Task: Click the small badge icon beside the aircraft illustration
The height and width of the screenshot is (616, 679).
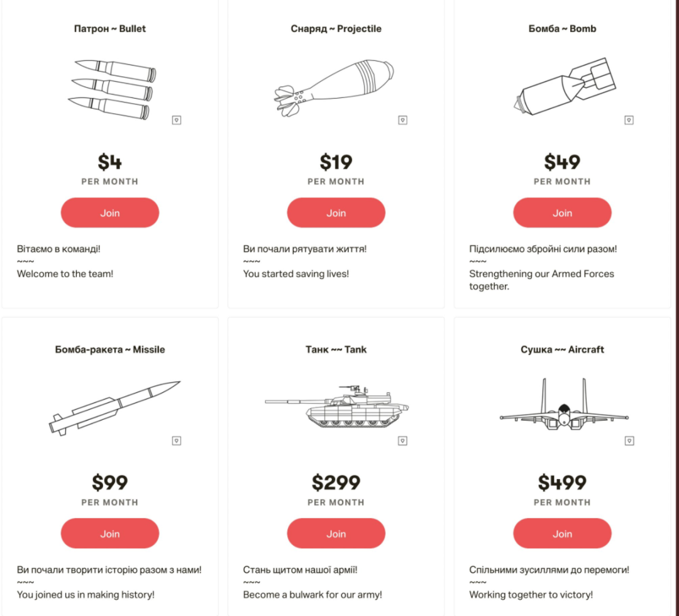Action: click(x=629, y=441)
